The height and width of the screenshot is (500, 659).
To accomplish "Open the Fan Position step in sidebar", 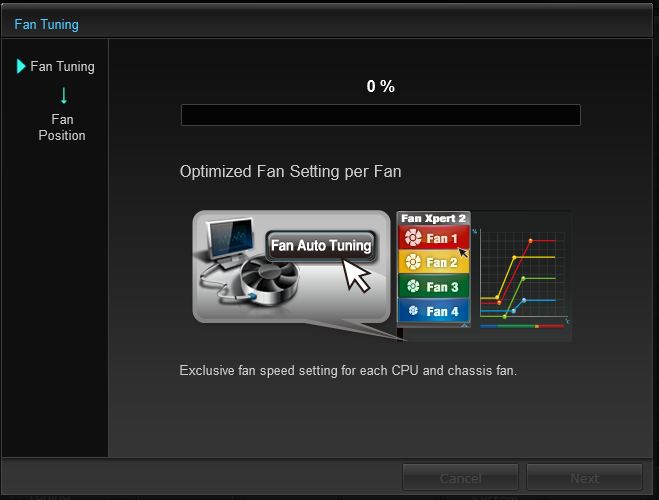I will coord(62,127).
